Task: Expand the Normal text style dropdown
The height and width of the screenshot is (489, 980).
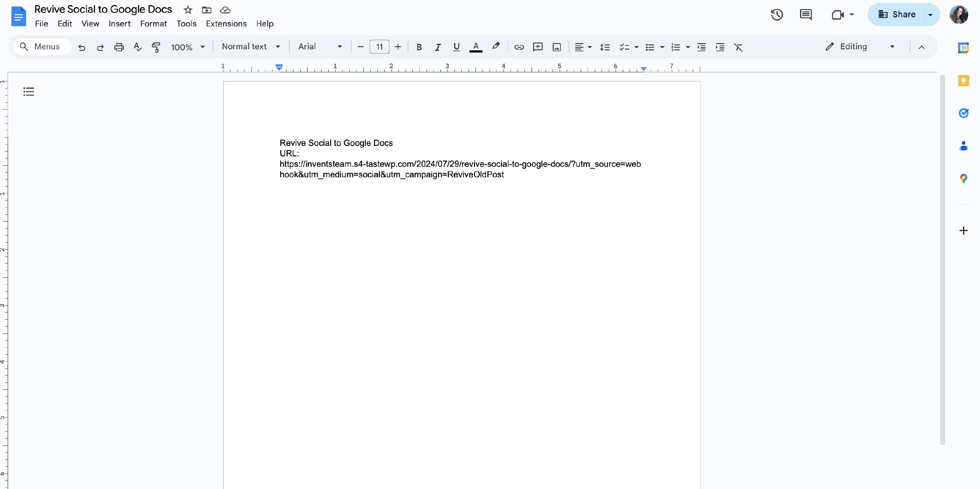Action: pos(251,47)
